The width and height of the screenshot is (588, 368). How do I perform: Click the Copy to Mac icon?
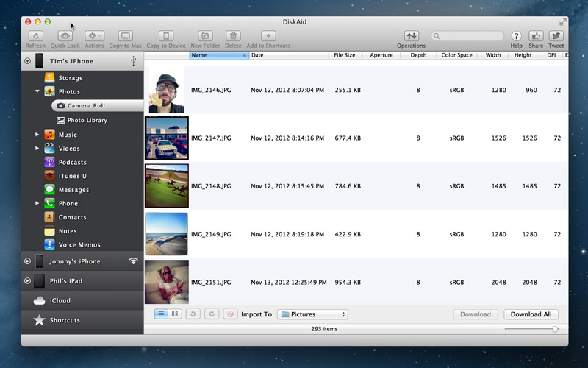pyautogui.click(x=125, y=36)
